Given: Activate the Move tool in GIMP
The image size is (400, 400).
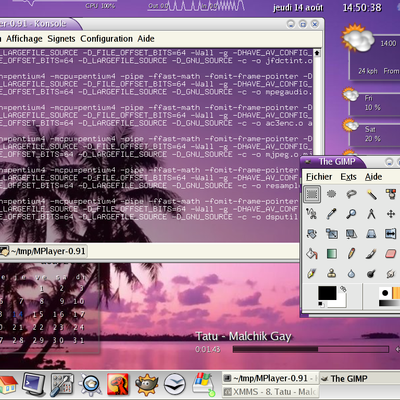Looking at the screenshot, I should pyautogui.click(x=391, y=214).
